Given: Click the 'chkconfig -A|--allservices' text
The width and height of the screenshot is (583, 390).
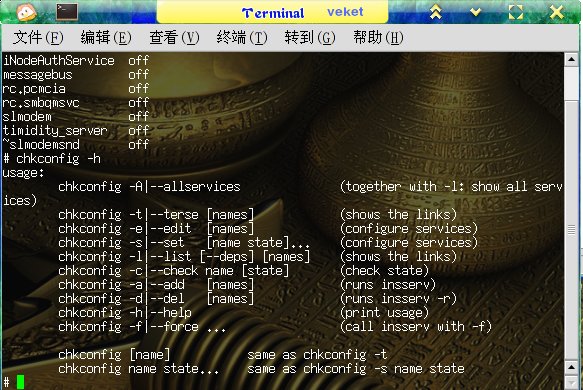Looking at the screenshot, I should [x=149, y=187].
